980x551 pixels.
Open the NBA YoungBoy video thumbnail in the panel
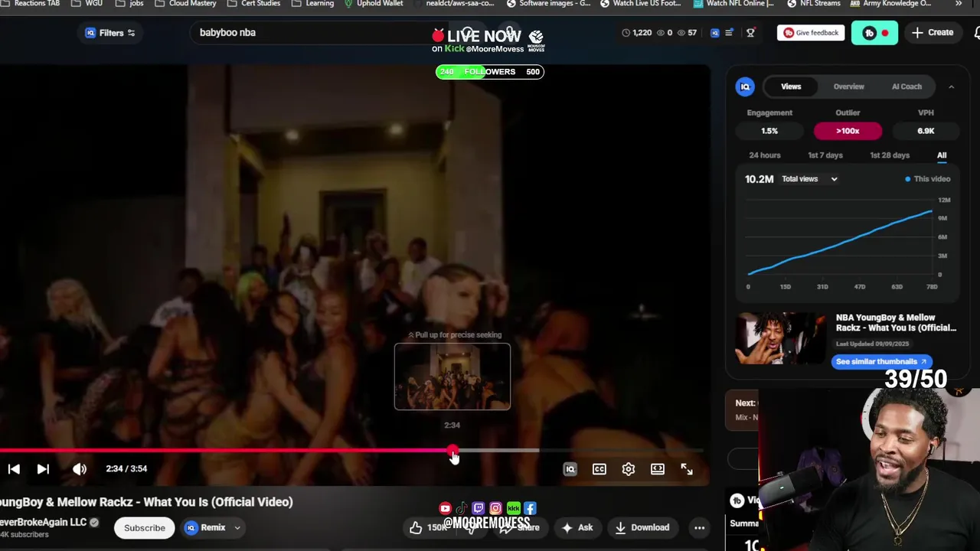(x=781, y=337)
